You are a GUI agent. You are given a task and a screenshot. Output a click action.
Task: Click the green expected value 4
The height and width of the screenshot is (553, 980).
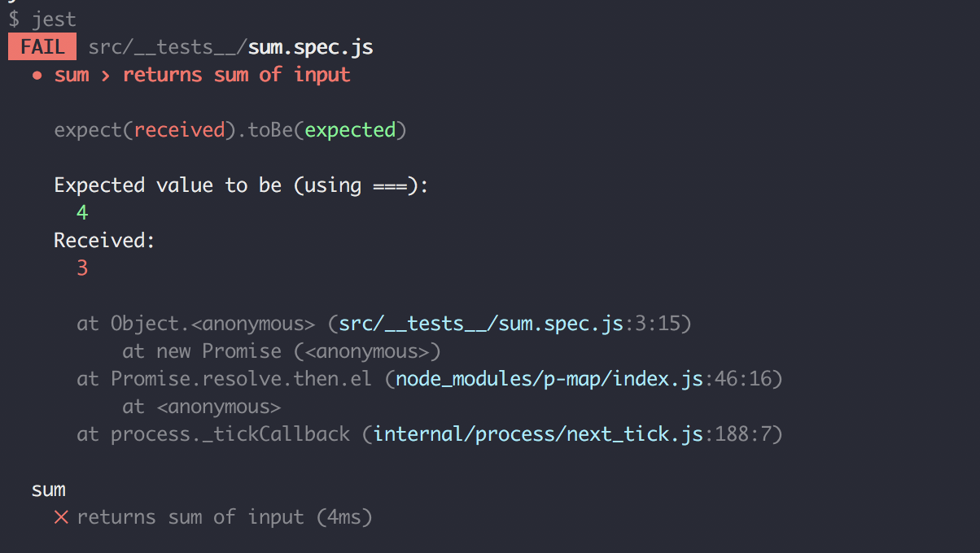tap(82, 213)
